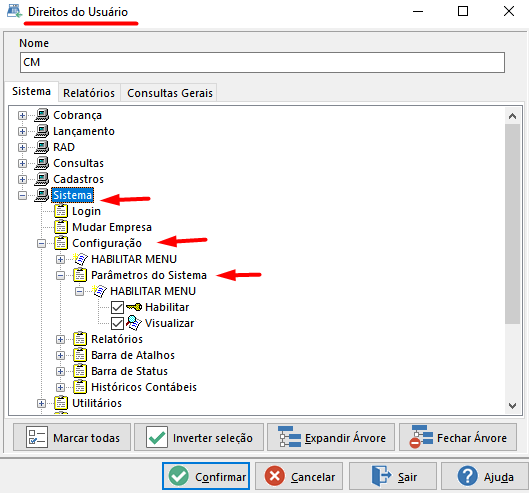The image size is (529, 493).
Task: Click the Lançamento computer icon
Action: pos(42,131)
